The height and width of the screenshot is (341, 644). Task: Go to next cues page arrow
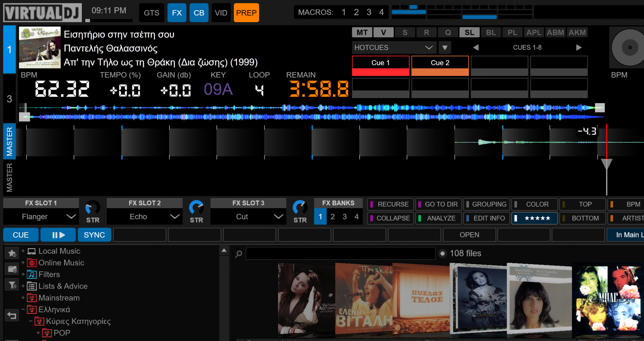click(x=579, y=48)
